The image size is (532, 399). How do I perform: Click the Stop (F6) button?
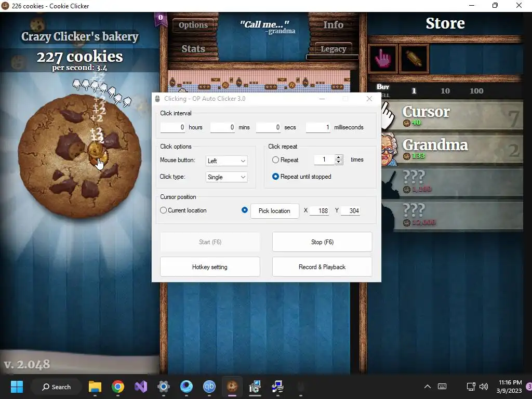click(x=322, y=242)
